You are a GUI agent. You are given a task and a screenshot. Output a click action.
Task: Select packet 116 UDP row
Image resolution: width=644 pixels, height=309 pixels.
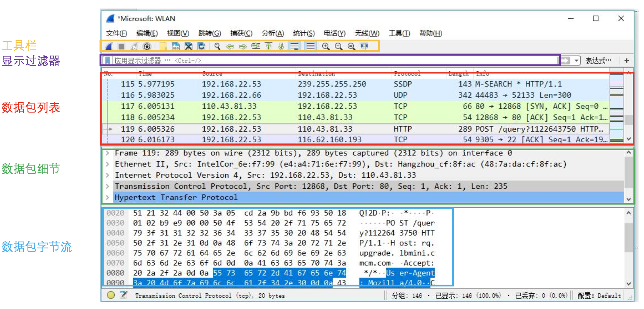pyautogui.click(x=356, y=95)
